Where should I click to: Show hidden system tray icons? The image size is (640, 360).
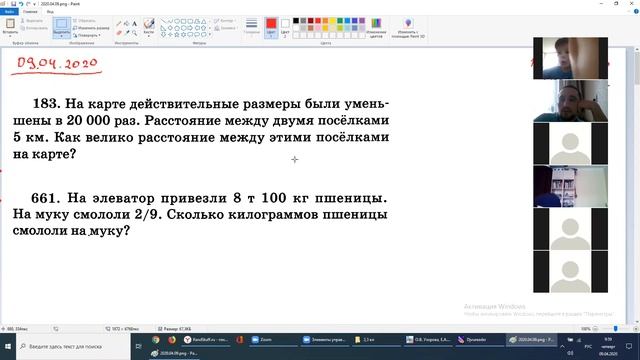click(562, 347)
